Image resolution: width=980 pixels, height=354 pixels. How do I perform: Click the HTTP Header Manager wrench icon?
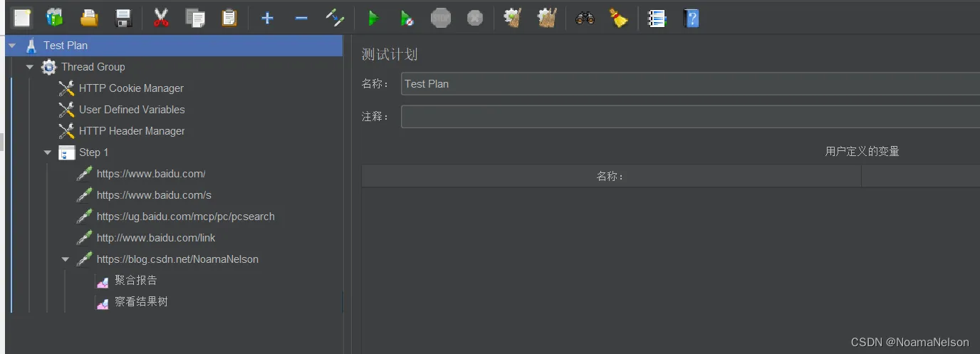click(x=66, y=131)
